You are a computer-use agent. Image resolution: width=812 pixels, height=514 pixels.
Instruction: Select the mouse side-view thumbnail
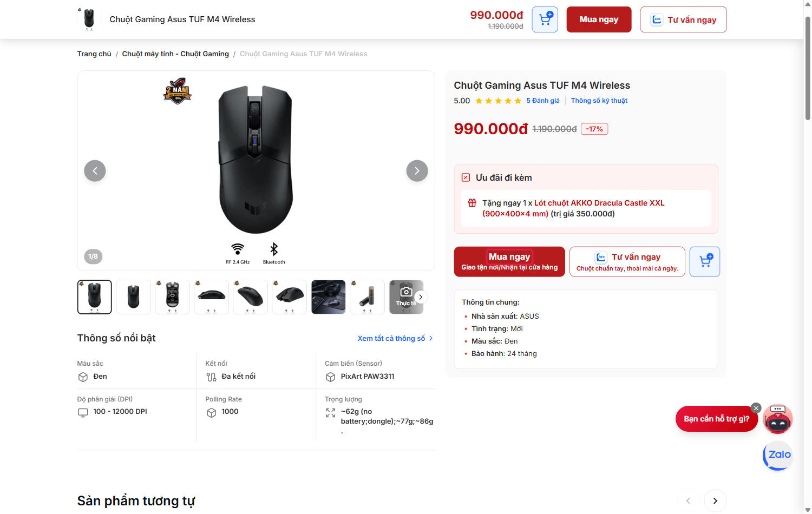[212, 297]
